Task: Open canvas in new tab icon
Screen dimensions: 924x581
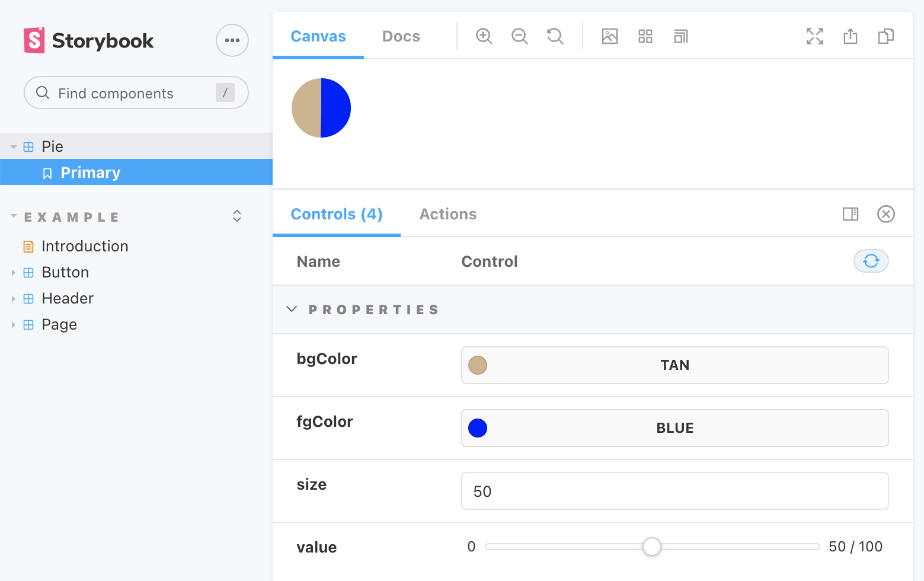Action: pos(850,36)
